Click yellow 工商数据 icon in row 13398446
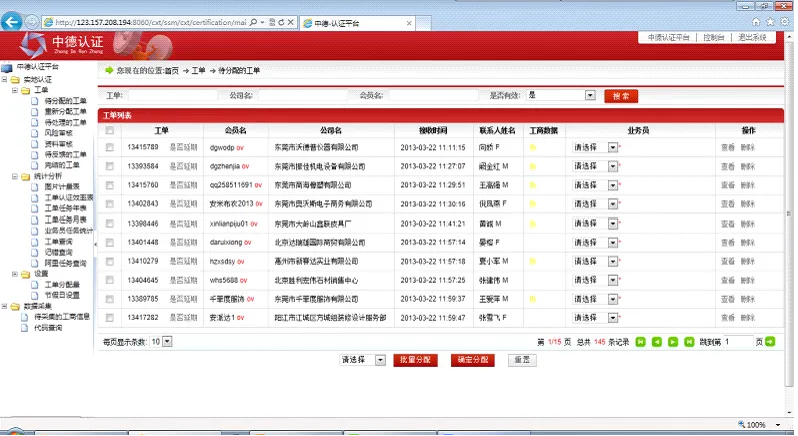This screenshot has height=436, width=798. tap(532, 224)
